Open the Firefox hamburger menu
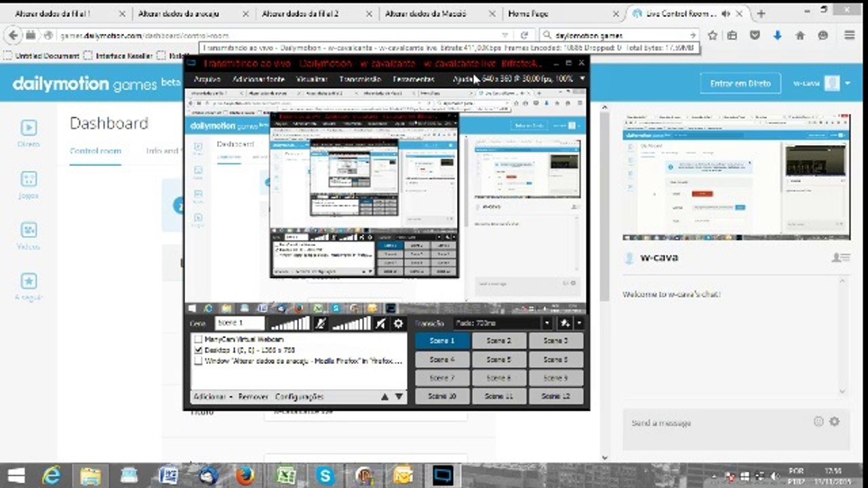 coord(850,35)
